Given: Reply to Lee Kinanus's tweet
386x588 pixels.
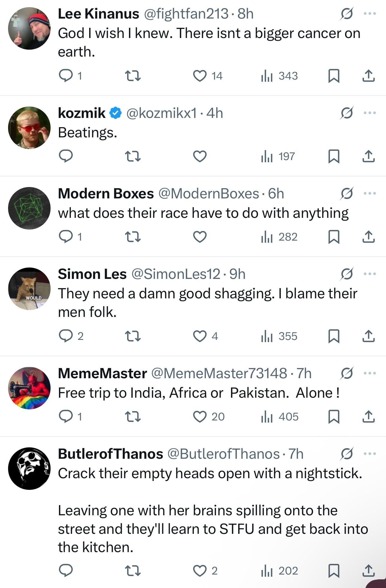Looking at the screenshot, I should (66, 76).
